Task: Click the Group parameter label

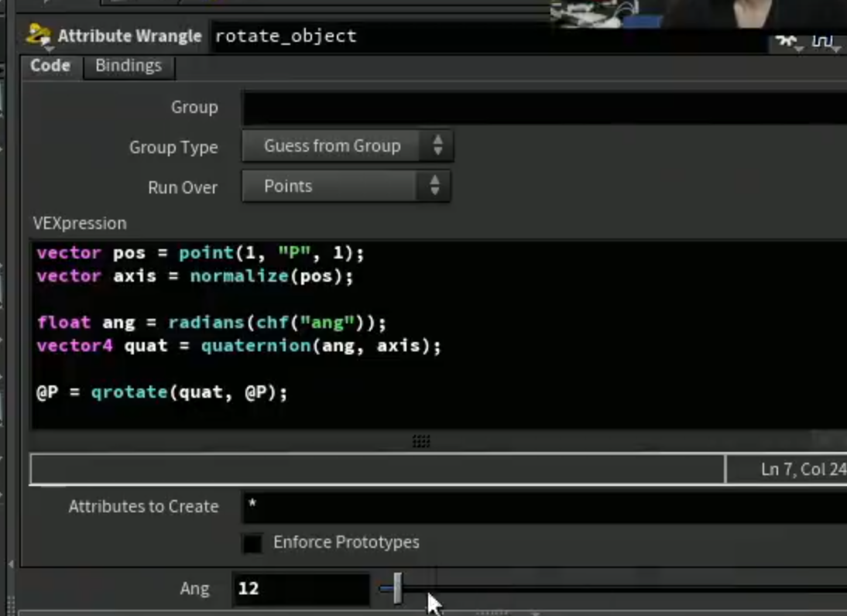Action: pos(194,107)
